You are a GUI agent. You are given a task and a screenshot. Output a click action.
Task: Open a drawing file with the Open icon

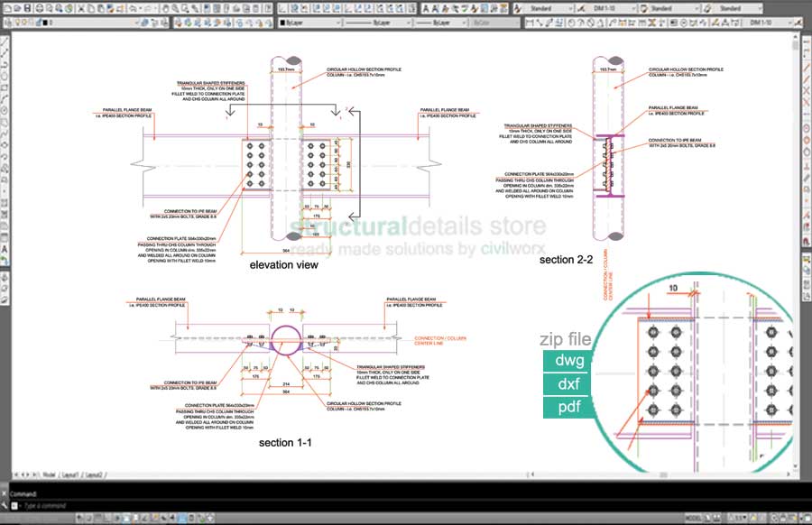17,8
